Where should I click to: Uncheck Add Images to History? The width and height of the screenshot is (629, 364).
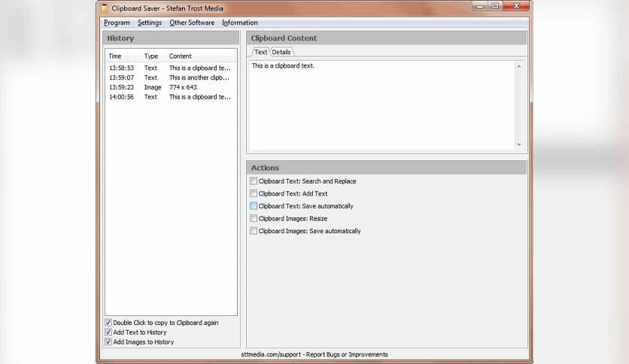tap(108, 341)
